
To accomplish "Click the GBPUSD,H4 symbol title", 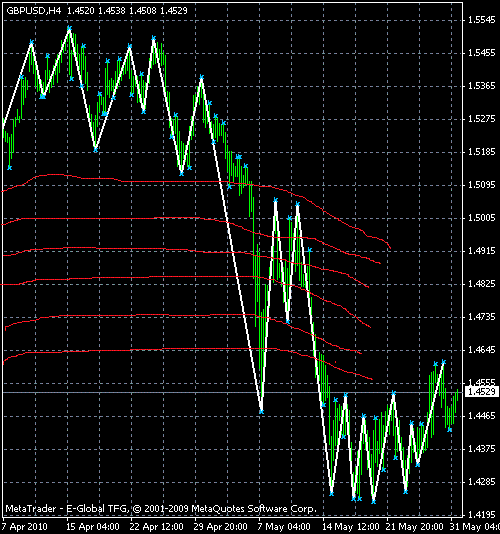I will point(34,11).
